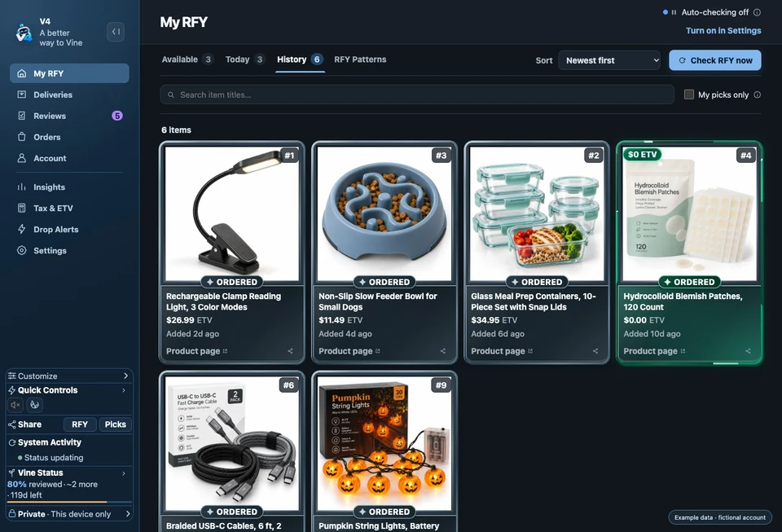Click the Search item titles field
This screenshot has height=532, width=782.
click(417, 95)
